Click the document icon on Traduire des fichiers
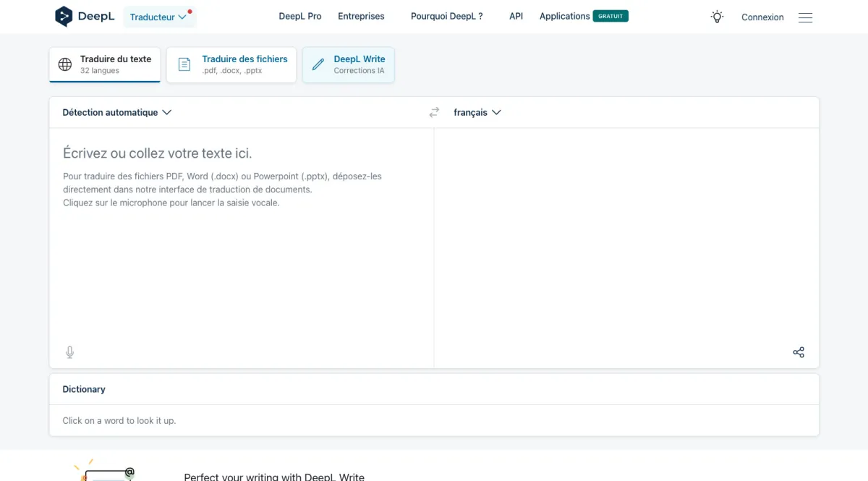This screenshot has width=868, height=481. pos(184,64)
